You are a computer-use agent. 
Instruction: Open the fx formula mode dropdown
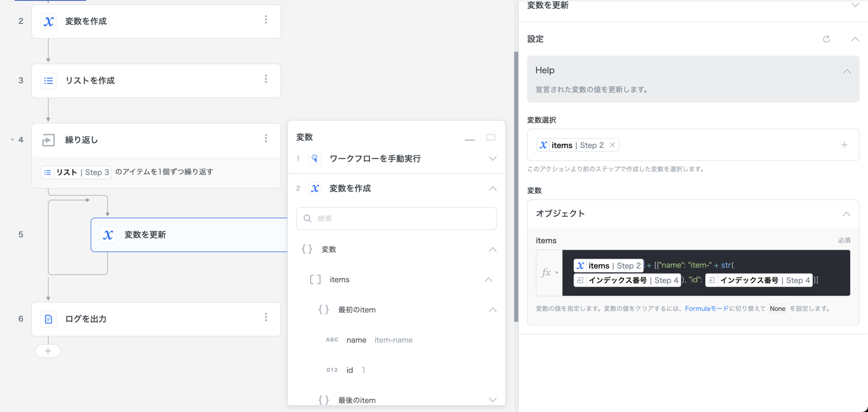click(549, 273)
